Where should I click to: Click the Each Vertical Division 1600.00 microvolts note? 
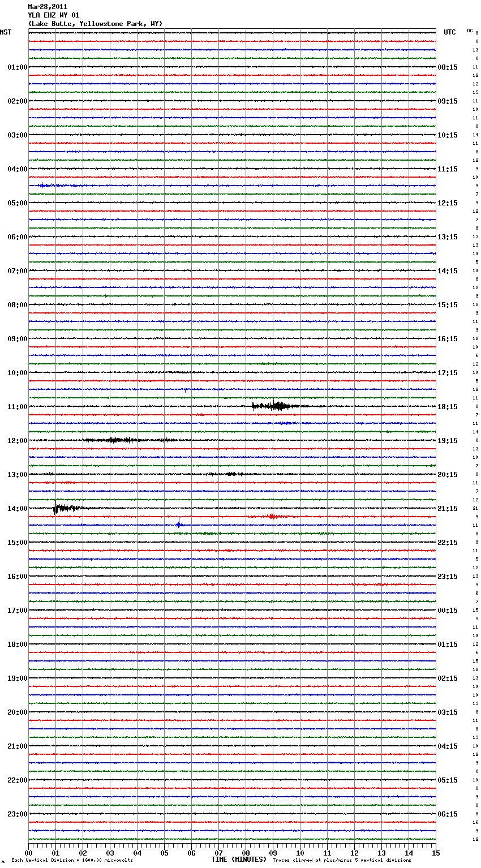(72, 861)
